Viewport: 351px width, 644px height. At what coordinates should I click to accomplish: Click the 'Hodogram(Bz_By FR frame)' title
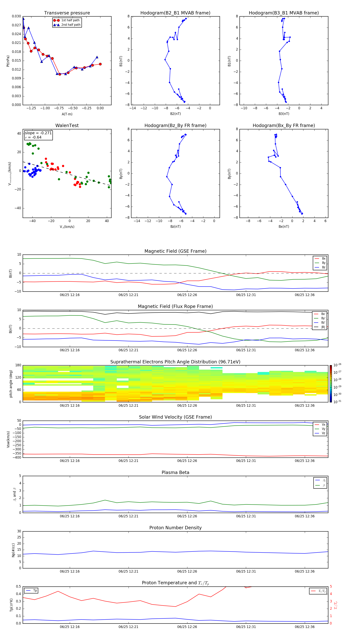pyautogui.click(x=175, y=125)
